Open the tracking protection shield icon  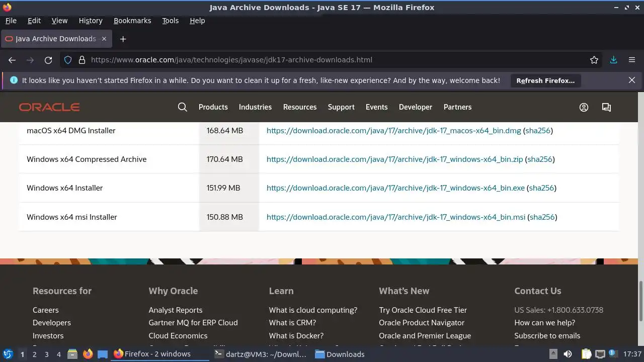pos(68,60)
